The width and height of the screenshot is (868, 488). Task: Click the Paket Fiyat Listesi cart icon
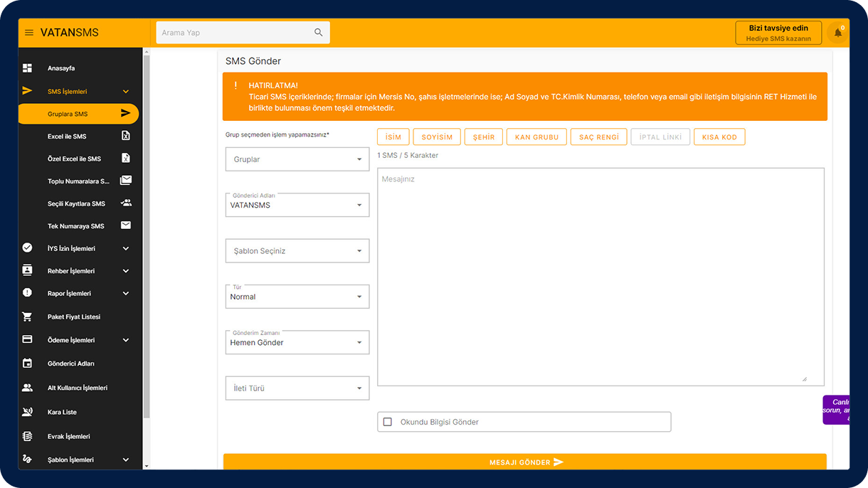(x=28, y=317)
